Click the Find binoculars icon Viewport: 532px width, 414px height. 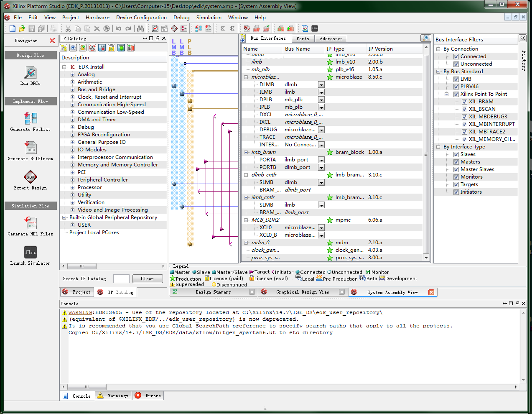coord(140,28)
